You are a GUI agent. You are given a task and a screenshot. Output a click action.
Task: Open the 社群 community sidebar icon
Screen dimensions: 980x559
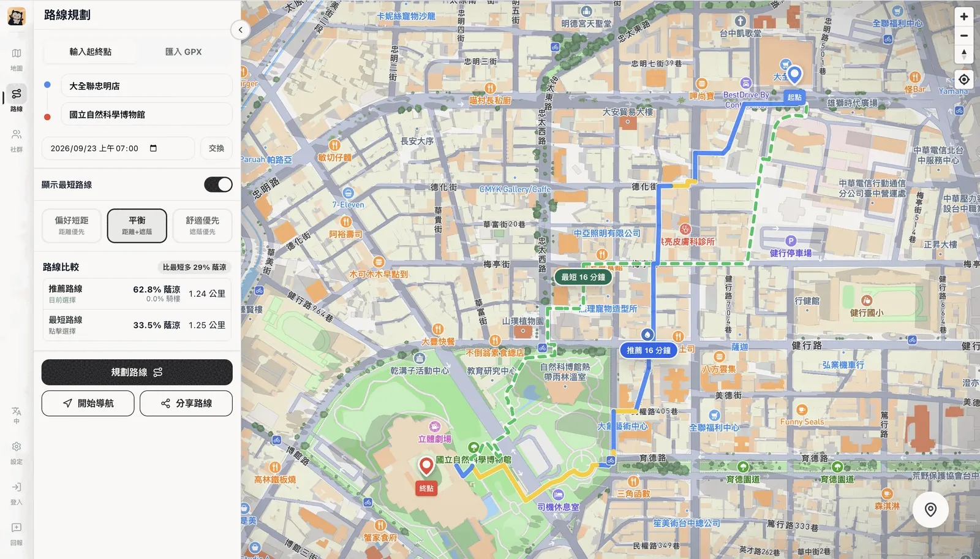pyautogui.click(x=17, y=140)
